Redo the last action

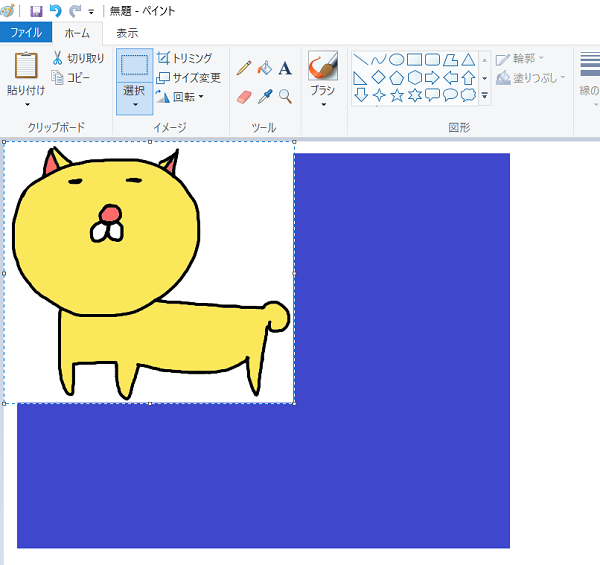click(x=75, y=11)
